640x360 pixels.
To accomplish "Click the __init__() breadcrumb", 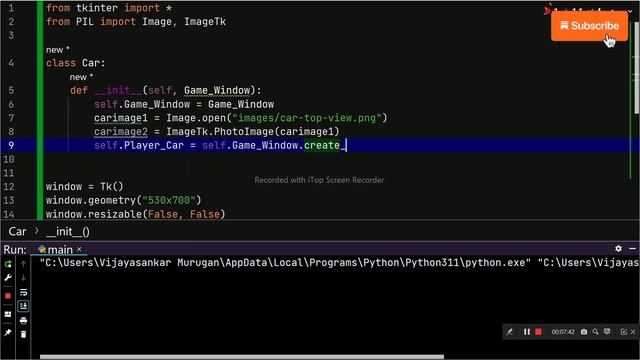I will (x=68, y=232).
